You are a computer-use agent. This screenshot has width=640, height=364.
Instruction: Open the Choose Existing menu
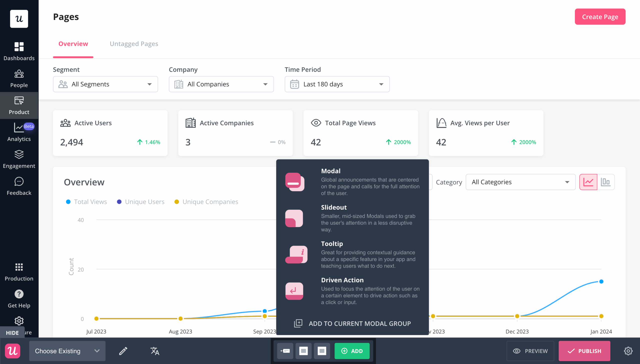click(x=67, y=351)
